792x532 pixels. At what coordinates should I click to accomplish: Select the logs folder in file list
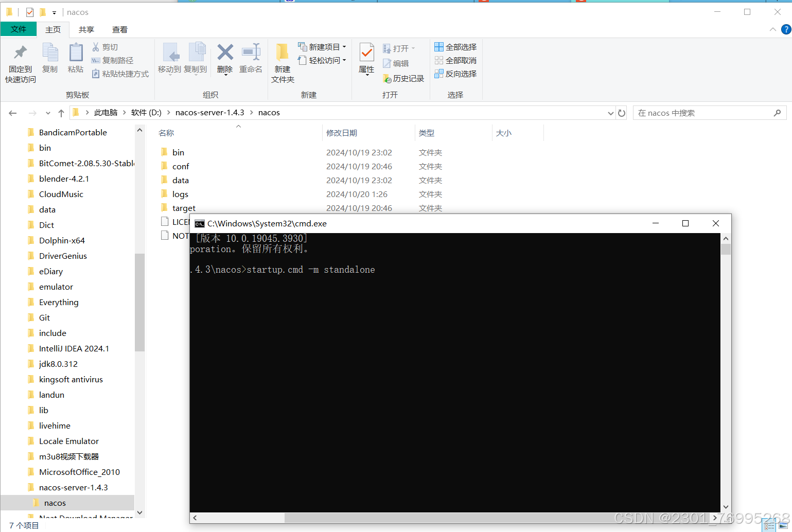point(180,194)
